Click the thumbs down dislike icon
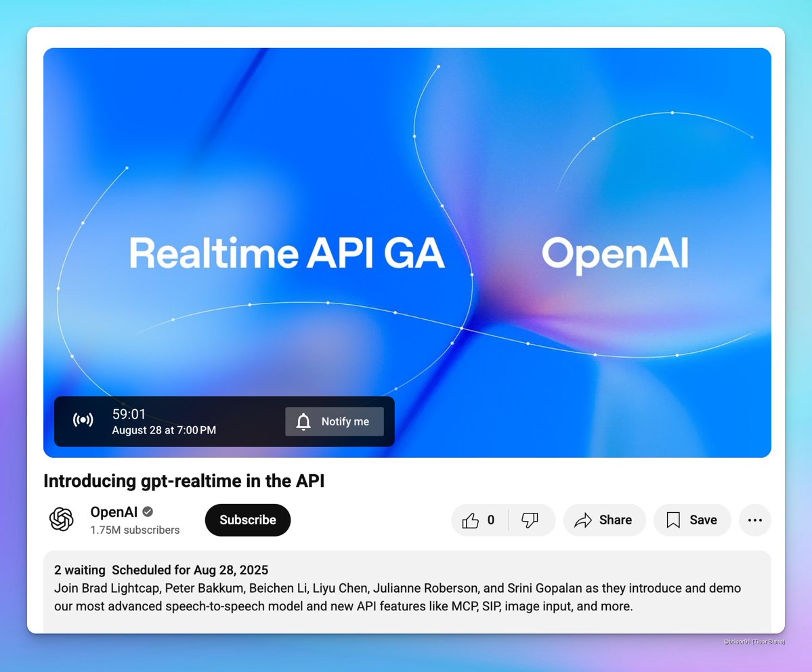812x672 pixels. tap(531, 520)
